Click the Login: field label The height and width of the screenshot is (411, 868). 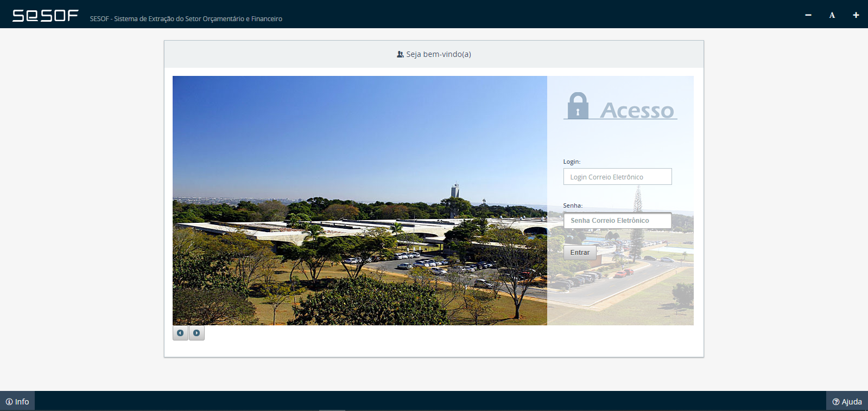tap(572, 162)
